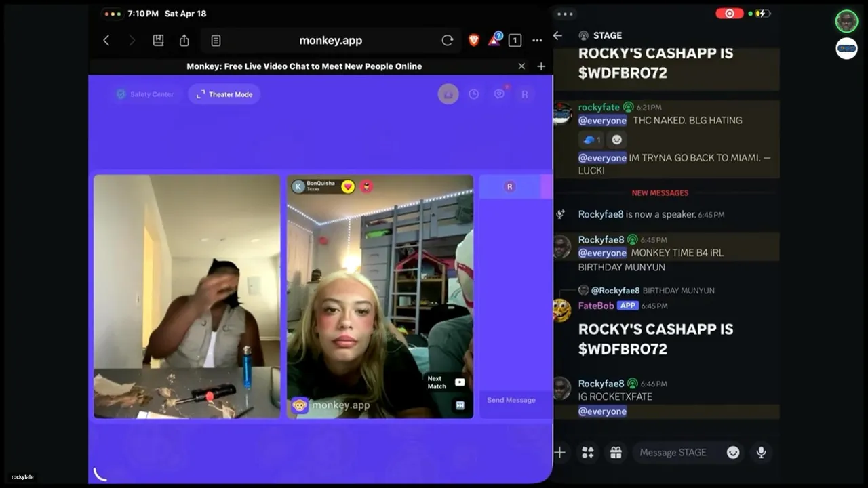The height and width of the screenshot is (488, 868).
Task: Click the rockyfate username at 6:21 PM
Action: point(599,107)
